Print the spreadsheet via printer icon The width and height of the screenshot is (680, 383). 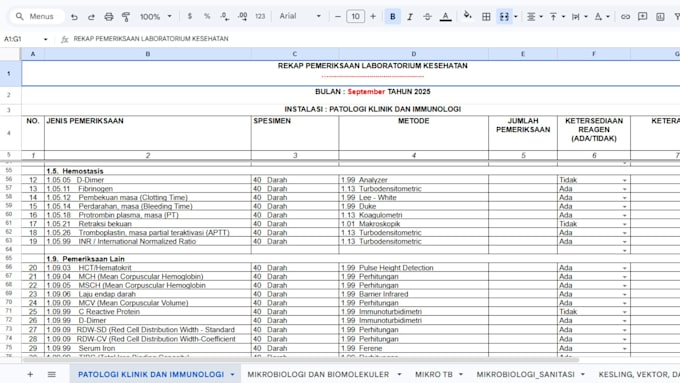(x=108, y=16)
